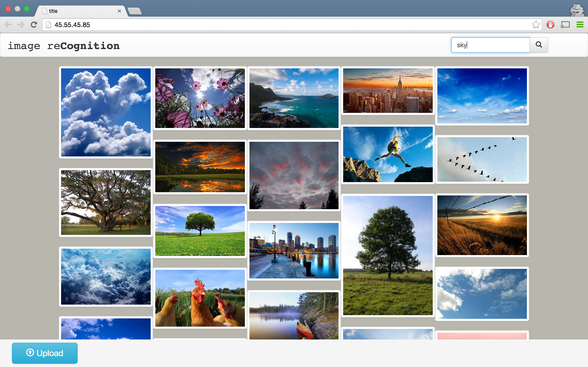Open the Chrome hamburger menu
This screenshot has height=367, width=588.
pyautogui.click(x=580, y=25)
